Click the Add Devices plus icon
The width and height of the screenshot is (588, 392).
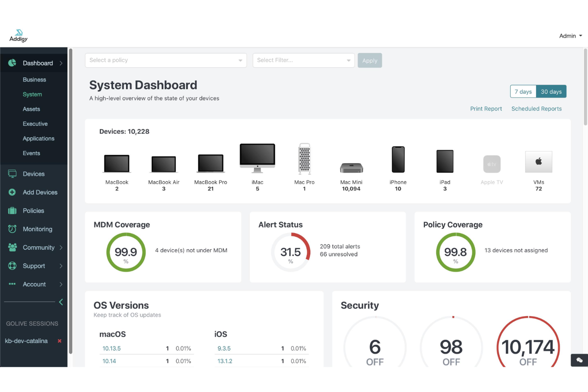(x=12, y=192)
